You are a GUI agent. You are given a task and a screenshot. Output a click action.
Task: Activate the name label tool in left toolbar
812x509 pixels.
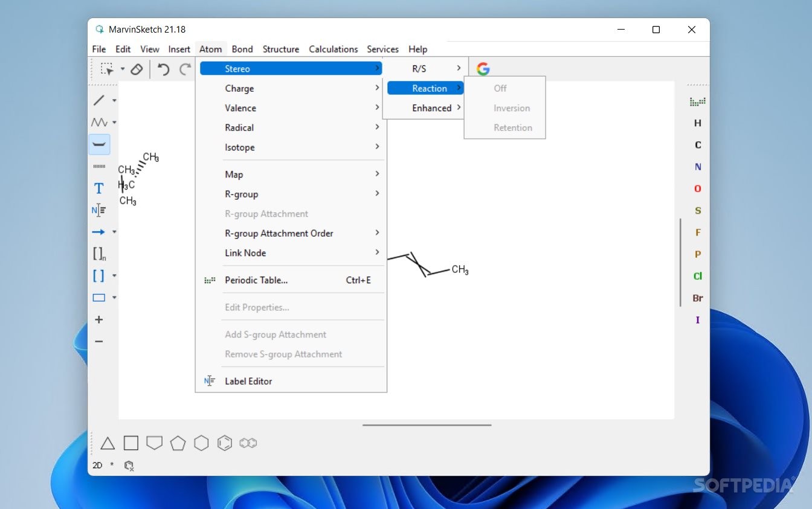tap(99, 210)
